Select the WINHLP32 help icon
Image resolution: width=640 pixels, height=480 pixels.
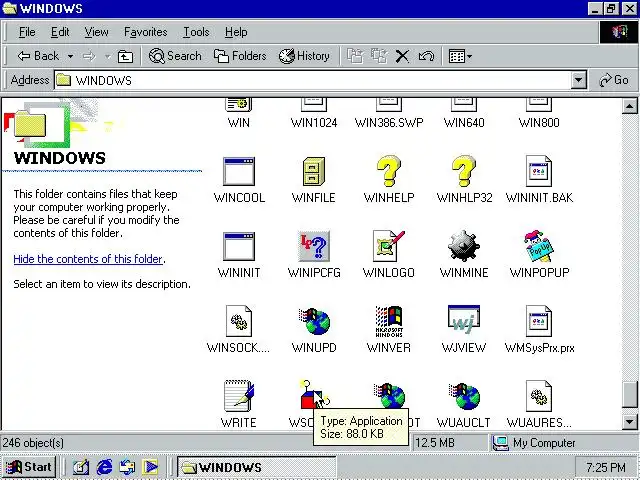point(464,171)
